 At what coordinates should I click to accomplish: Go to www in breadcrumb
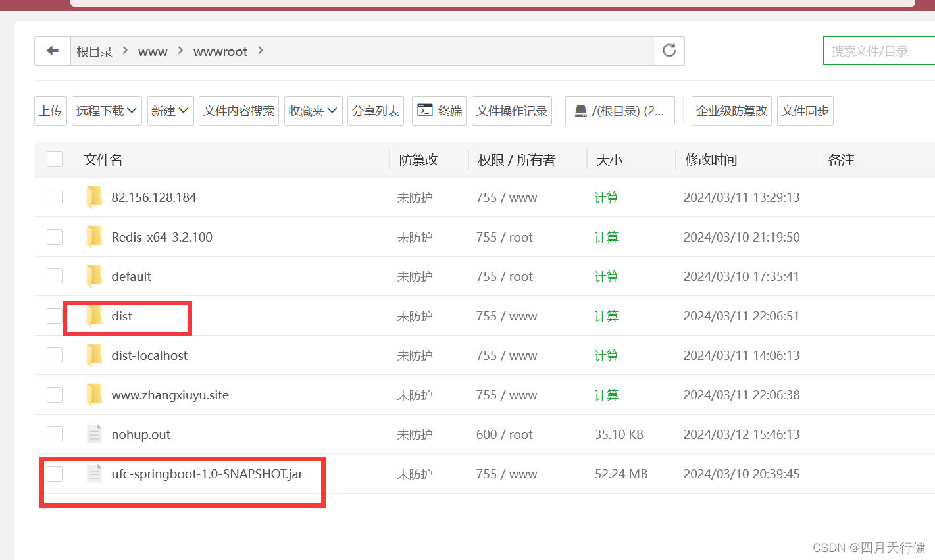click(x=153, y=51)
